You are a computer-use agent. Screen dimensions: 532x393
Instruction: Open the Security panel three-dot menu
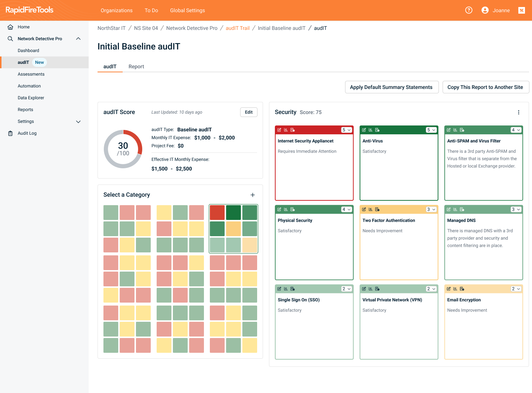[519, 112]
